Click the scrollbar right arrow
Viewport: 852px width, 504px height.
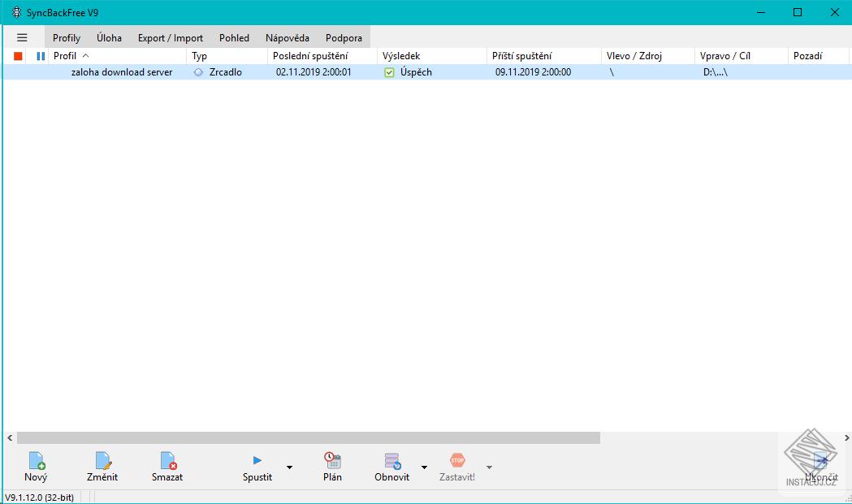pyautogui.click(x=846, y=437)
